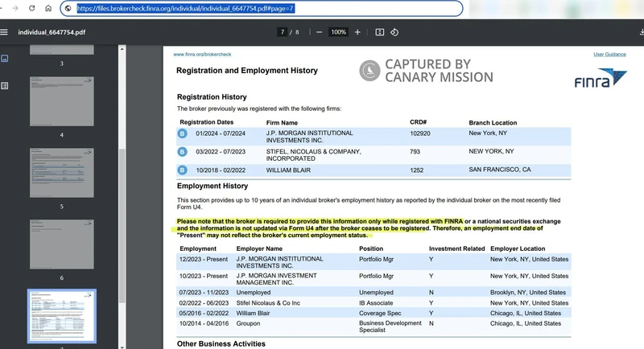Go to browser home page icon

coord(48,8)
